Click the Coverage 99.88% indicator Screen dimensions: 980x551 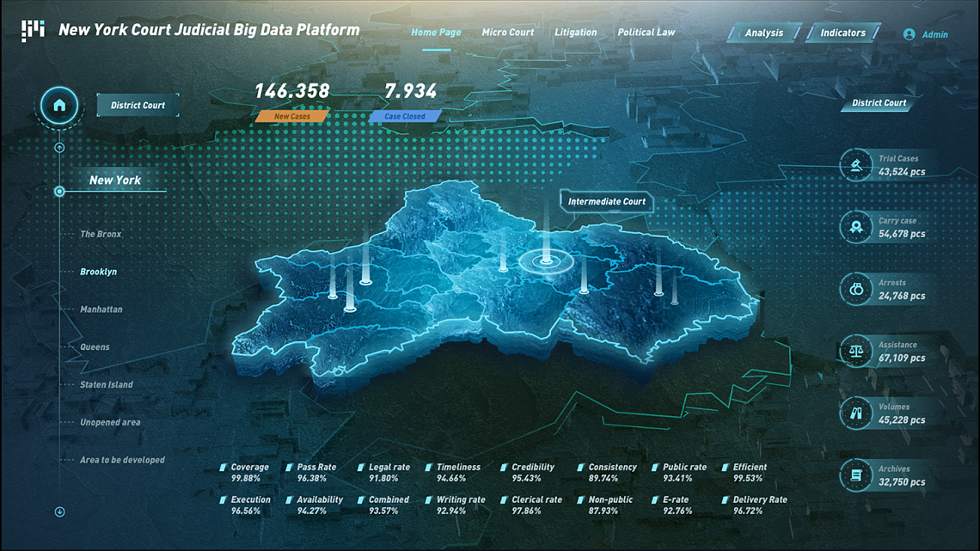[x=244, y=472]
